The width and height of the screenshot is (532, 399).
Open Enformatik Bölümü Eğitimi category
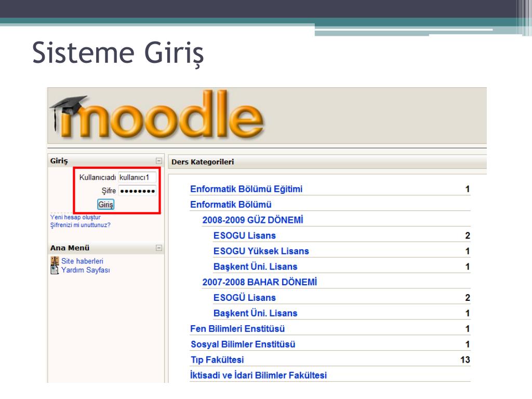tap(246, 189)
